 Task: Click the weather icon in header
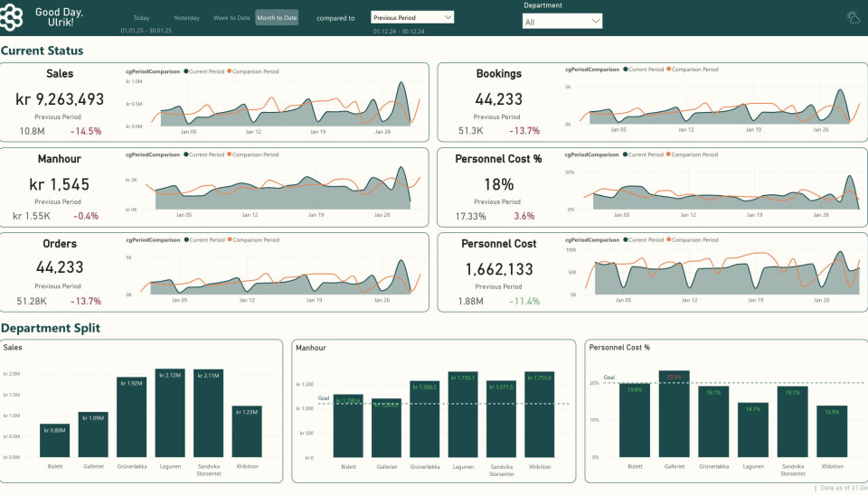(852, 17)
